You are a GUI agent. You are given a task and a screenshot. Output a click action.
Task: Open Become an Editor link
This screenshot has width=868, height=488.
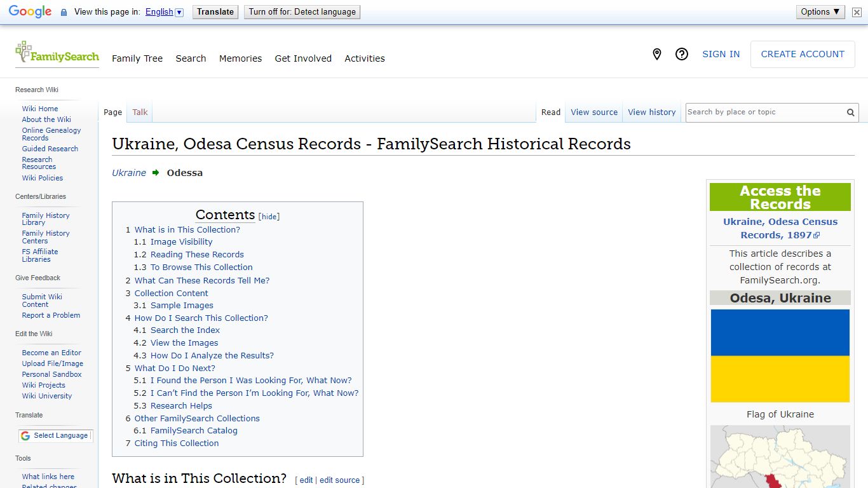[51, 353]
